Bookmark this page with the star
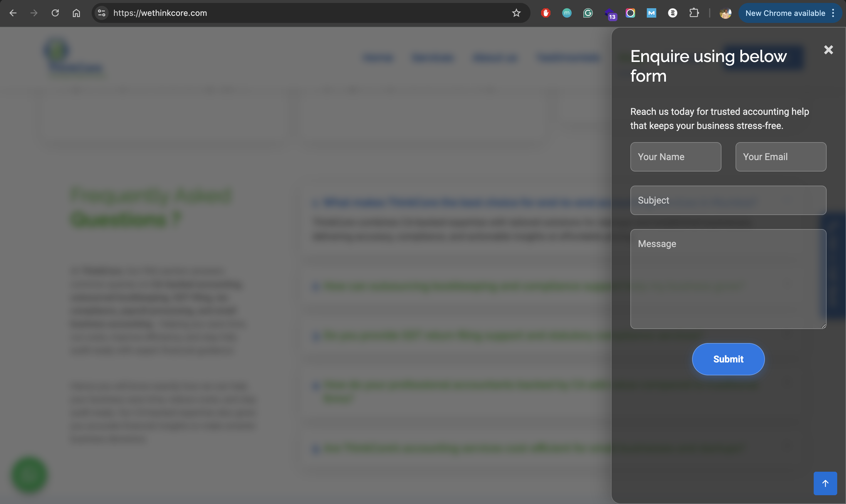846x504 pixels. [x=516, y=13]
